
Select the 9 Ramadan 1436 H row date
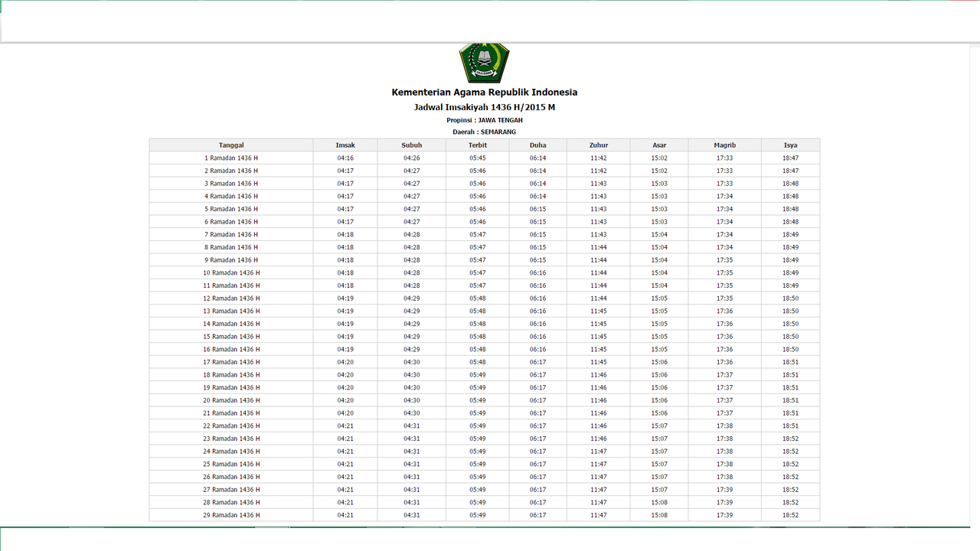click(x=231, y=260)
